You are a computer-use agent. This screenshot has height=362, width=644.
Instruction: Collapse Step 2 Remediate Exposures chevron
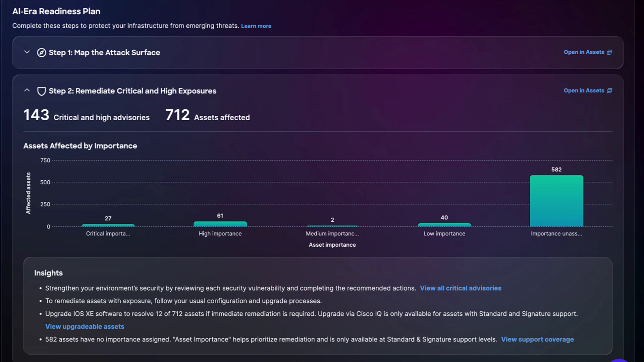coord(27,90)
